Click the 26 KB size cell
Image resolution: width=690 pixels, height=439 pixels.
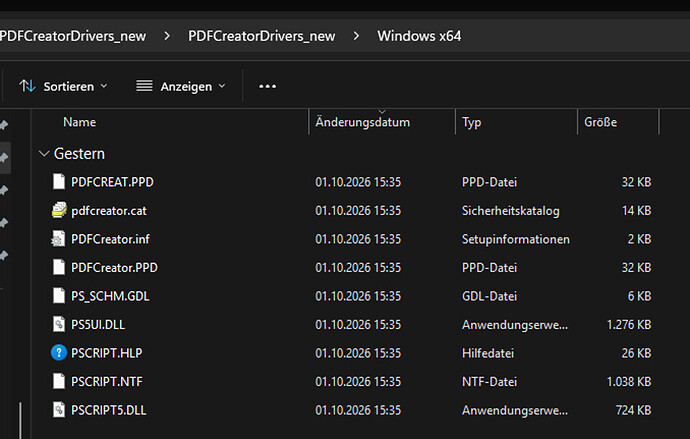pos(636,353)
